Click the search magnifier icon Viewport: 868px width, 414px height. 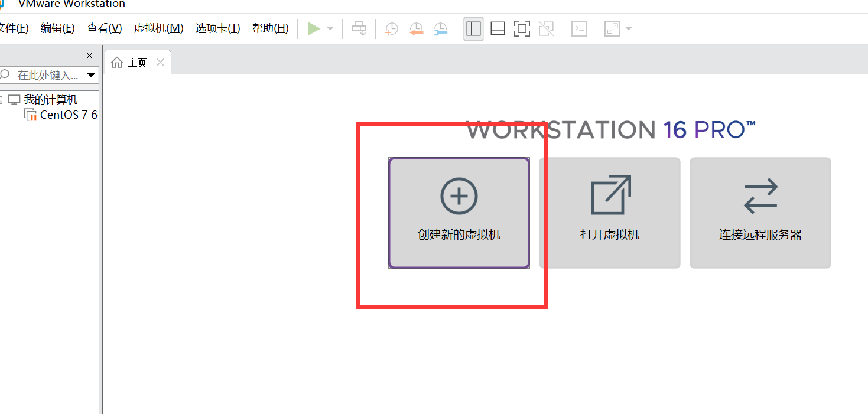click(x=5, y=74)
